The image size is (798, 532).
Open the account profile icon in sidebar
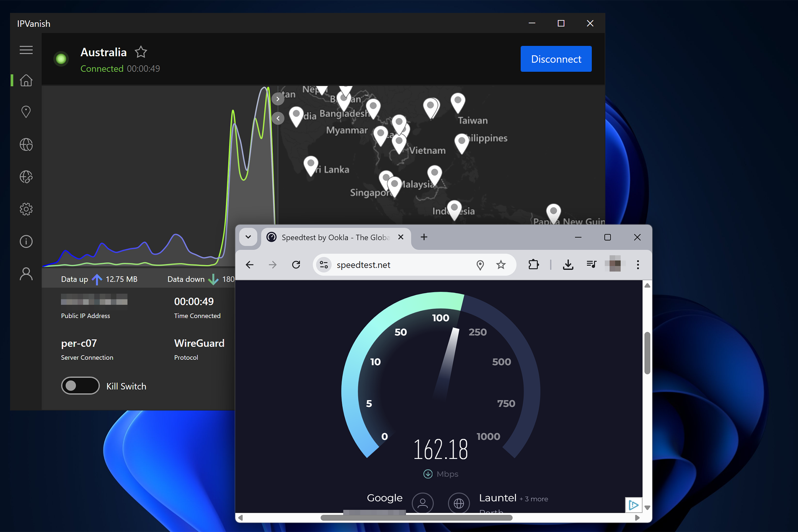click(x=26, y=274)
